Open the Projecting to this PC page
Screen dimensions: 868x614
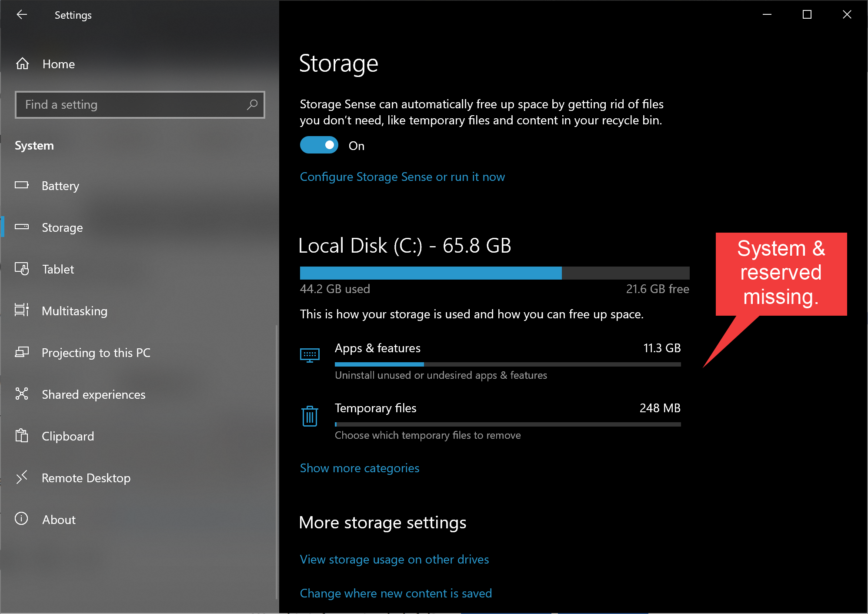click(96, 353)
